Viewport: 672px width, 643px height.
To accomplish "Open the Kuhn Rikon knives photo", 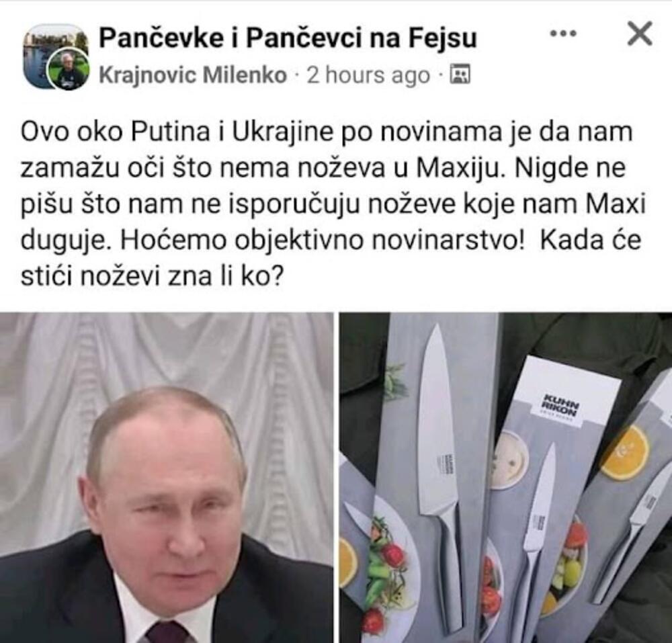I will tap(506, 478).
